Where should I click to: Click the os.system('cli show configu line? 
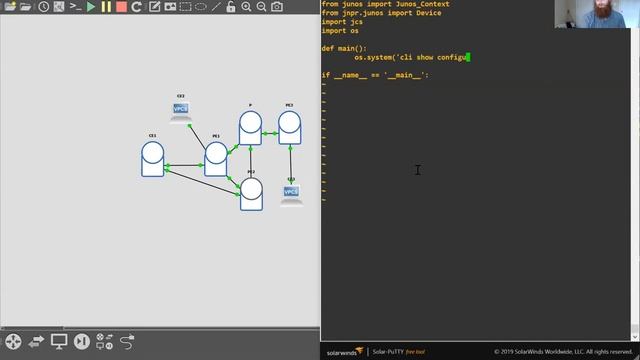coord(410,57)
